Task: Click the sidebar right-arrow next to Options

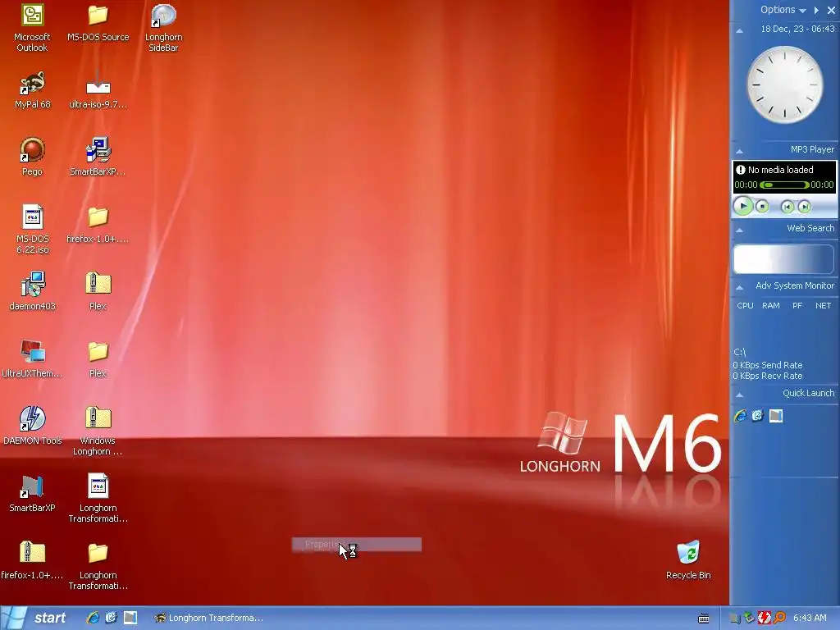Action: (x=816, y=10)
